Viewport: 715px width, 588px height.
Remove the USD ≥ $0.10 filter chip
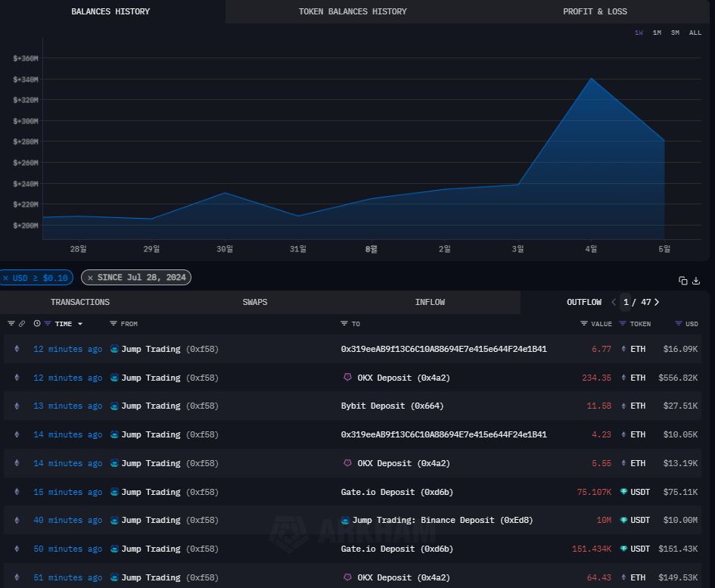6,278
